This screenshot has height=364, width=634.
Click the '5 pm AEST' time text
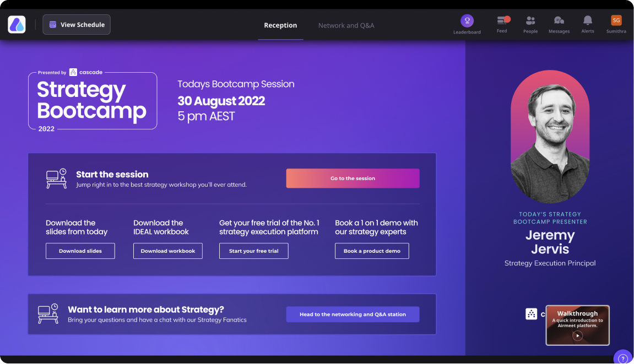click(x=206, y=116)
